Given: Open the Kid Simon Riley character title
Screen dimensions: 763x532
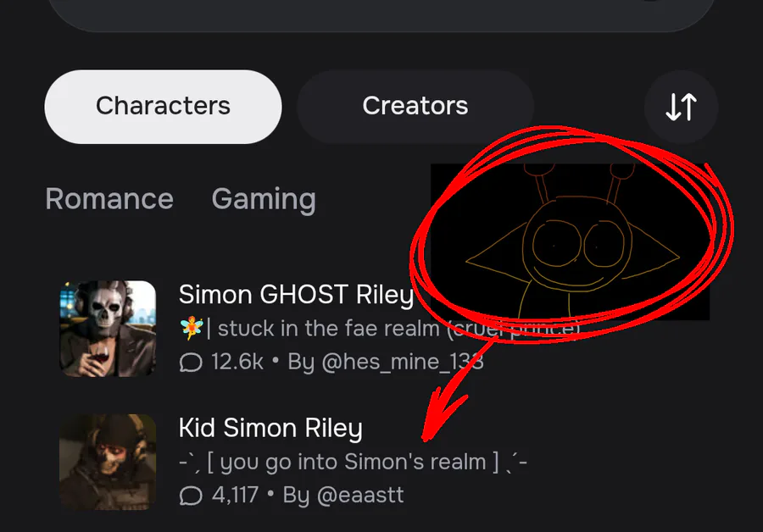Looking at the screenshot, I should pos(270,428).
